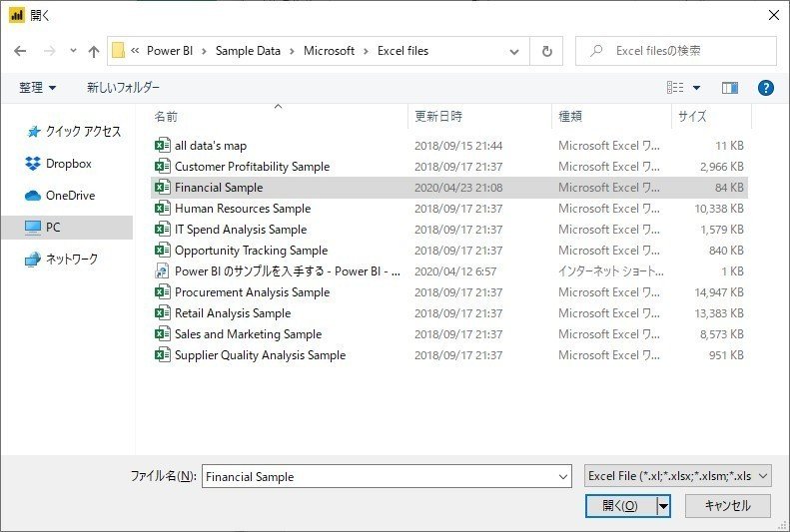Open the 整理 menu

37,88
